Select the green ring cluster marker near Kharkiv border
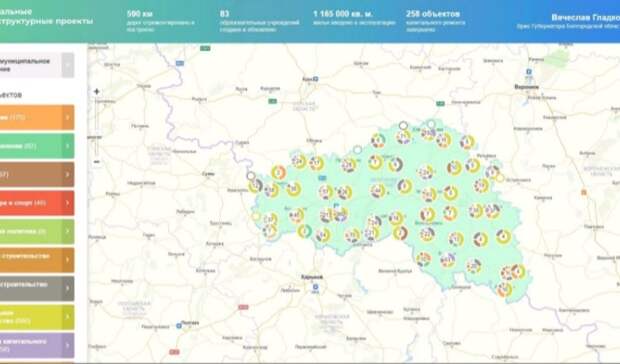620x364 pixels. [x=304, y=231]
